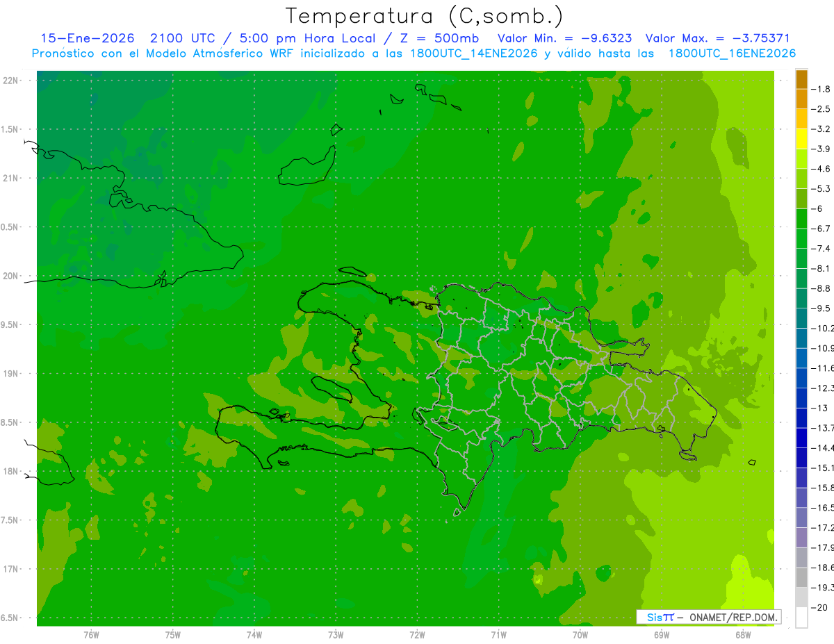This screenshot has width=834, height=644.
Task: Click the '70W' longitude label
Action: [x=580, y=634]
